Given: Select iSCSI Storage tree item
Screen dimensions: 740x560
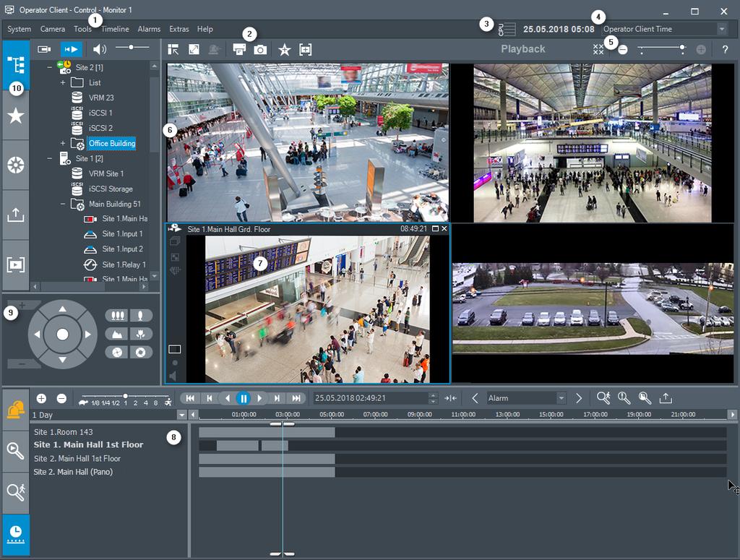Looking at the screenshot, I should [x=111, y=189].
